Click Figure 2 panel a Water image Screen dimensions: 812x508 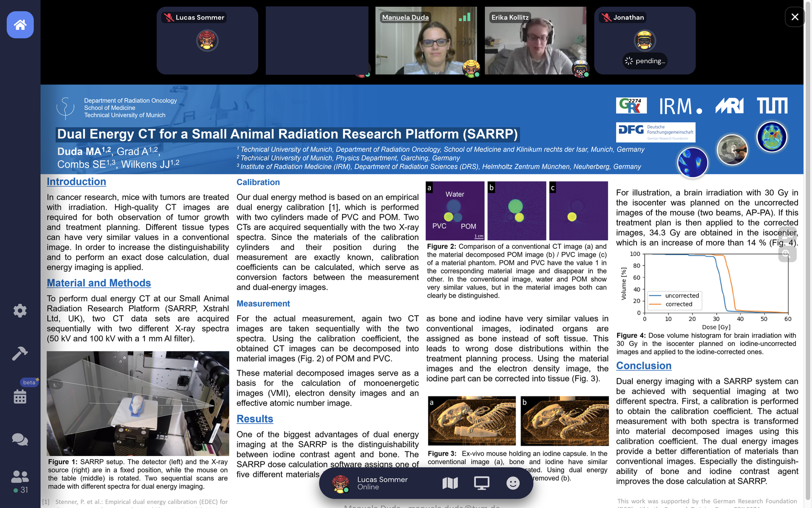pos(455,210)
